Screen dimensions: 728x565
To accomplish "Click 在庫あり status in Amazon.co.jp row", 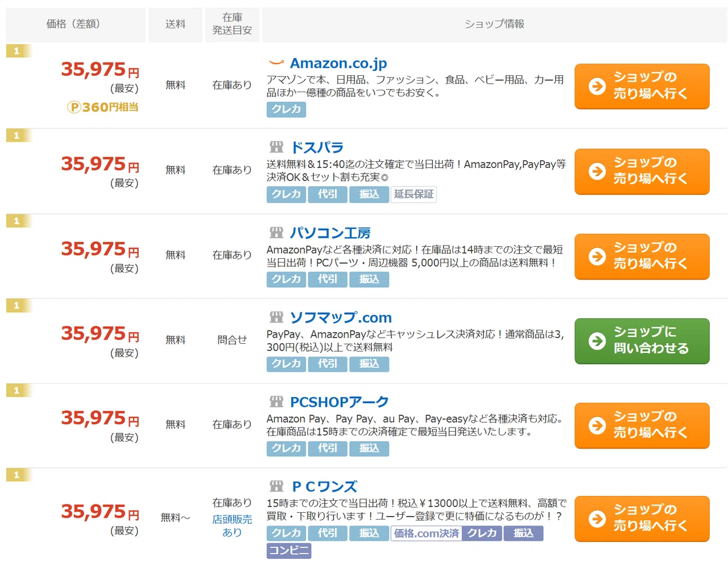I will coord(232,85).
